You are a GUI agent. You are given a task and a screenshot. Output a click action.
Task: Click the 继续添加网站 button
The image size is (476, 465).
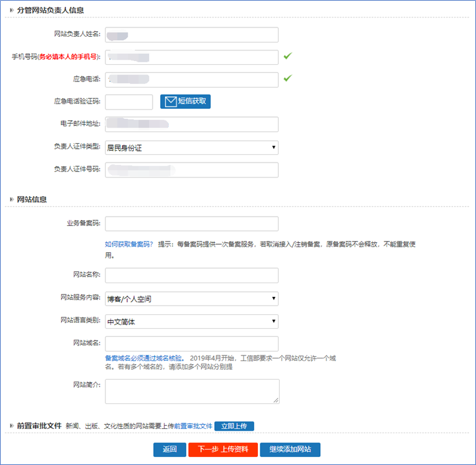click(290, 449)
